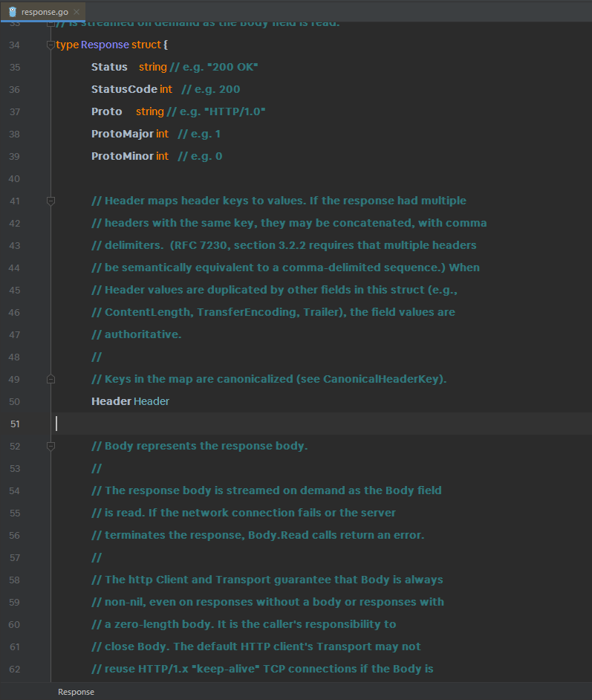Click the Response type name in the struct declaration
The image size is (592, 700).
(105, 45)
